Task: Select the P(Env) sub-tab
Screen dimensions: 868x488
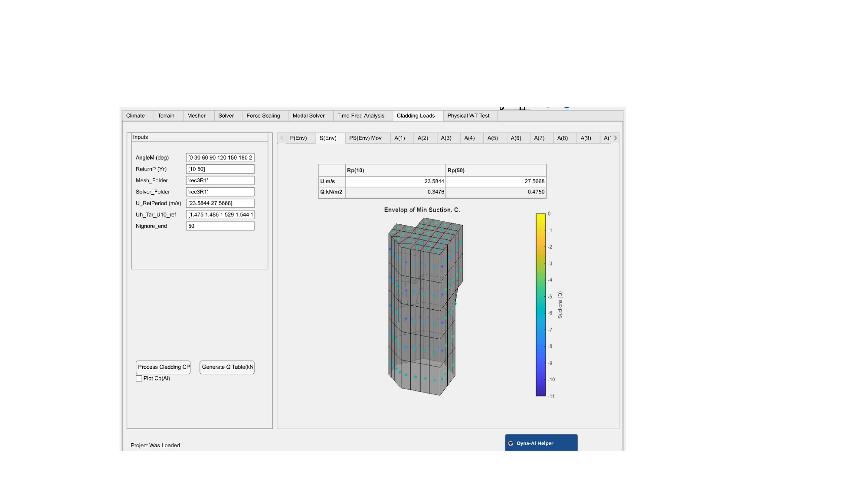Action: point(298,138)
